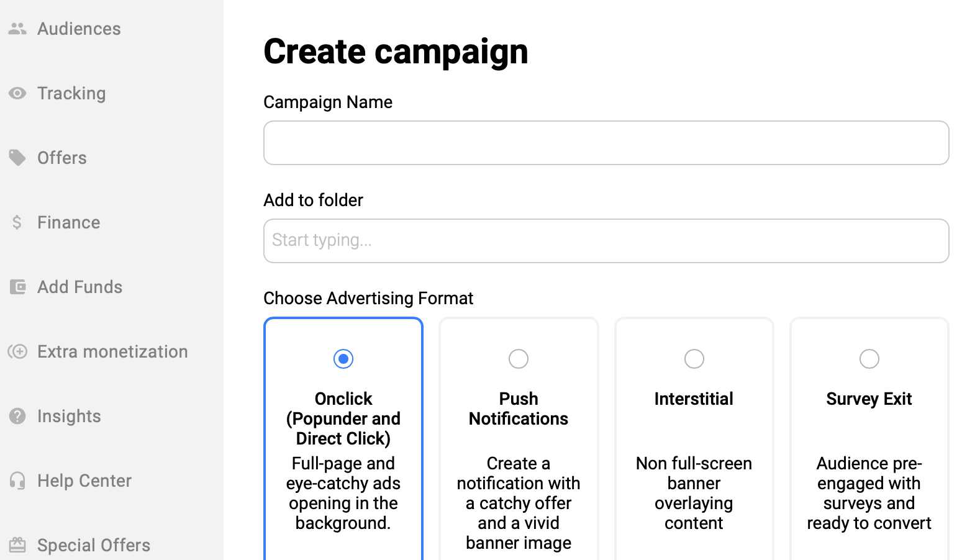This screenshot has width=980, height=560.
Task: Click the Campaign Name text field
Action: 606,143
